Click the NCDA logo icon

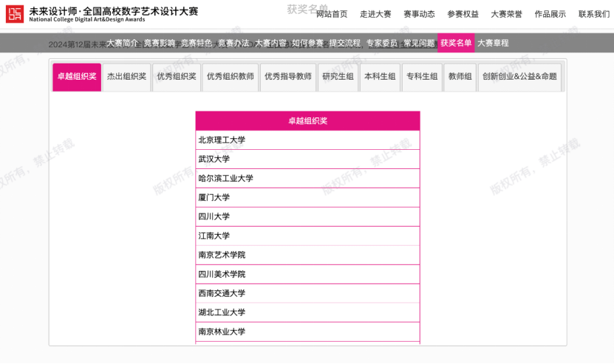[x=14, y=14]
